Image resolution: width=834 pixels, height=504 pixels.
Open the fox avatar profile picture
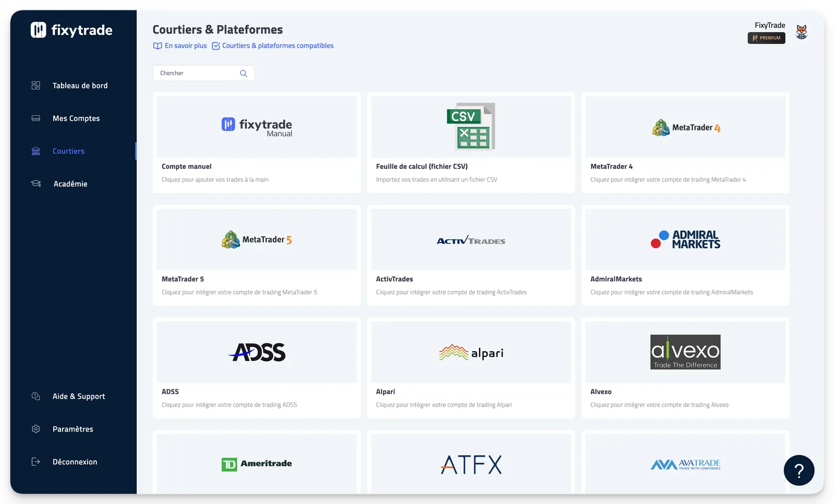802,32
